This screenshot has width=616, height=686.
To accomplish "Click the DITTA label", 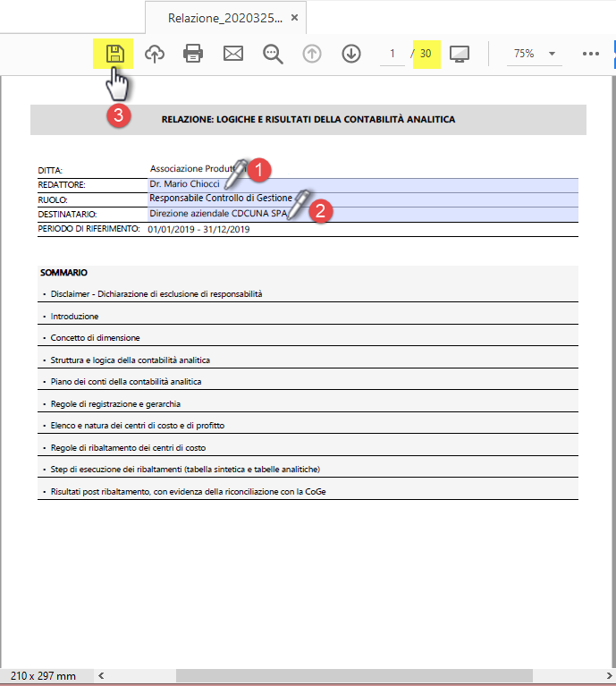I will 50,170.
